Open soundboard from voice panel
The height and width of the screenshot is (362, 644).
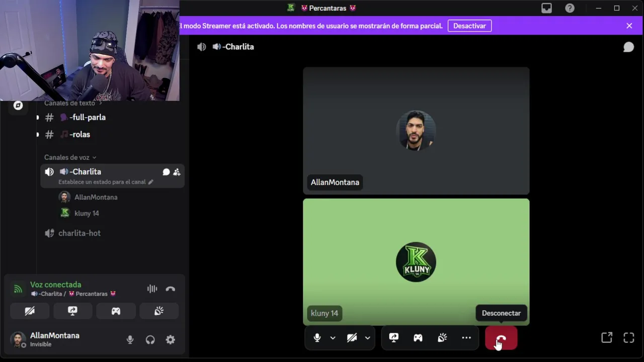point(159,311)
